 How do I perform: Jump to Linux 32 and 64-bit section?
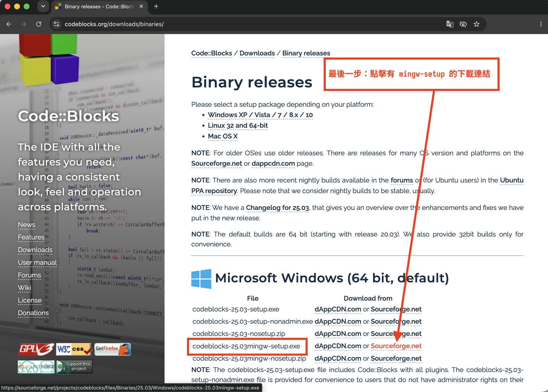coord(238,125)
